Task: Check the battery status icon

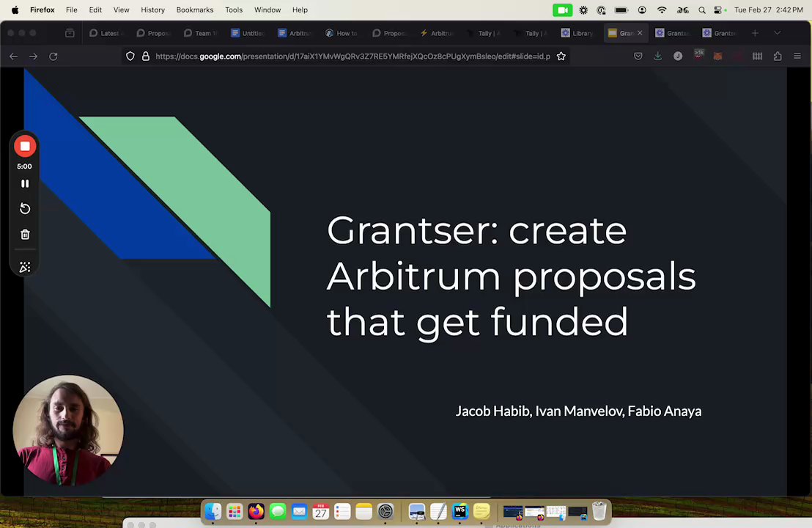Action: click(621, 10)
